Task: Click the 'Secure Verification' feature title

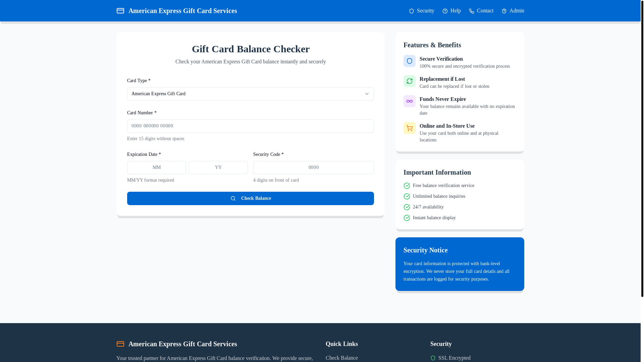Action: click(441, 59)
